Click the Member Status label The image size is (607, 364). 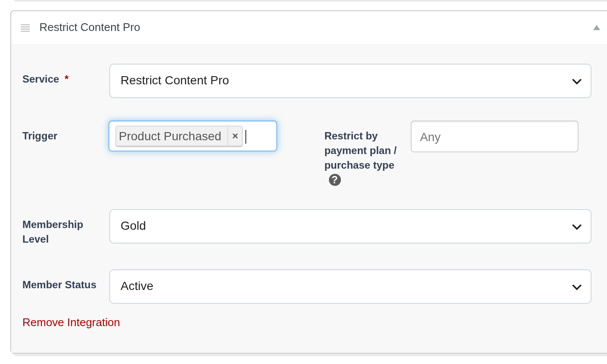coord(59,285)
